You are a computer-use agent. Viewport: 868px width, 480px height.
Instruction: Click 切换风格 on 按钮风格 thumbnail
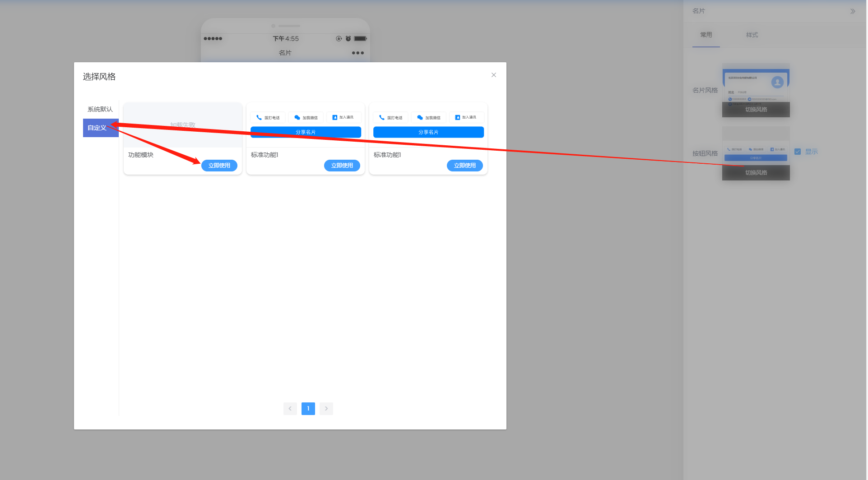(x=756, y=173)
